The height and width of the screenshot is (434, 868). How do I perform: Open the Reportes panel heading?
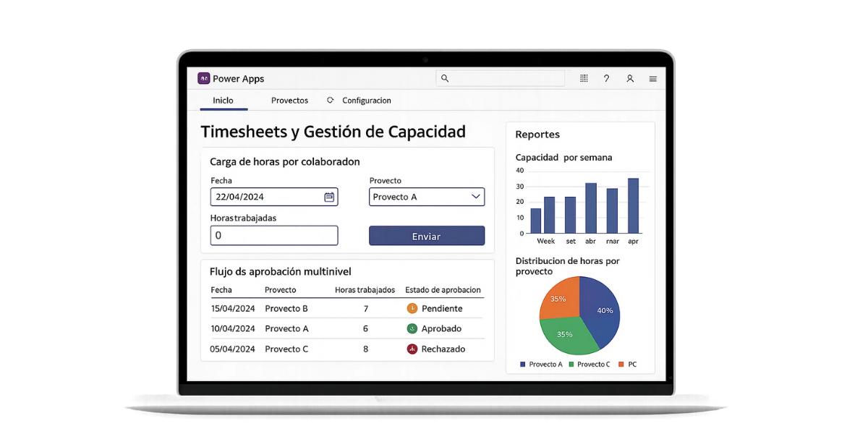[537, 134]
